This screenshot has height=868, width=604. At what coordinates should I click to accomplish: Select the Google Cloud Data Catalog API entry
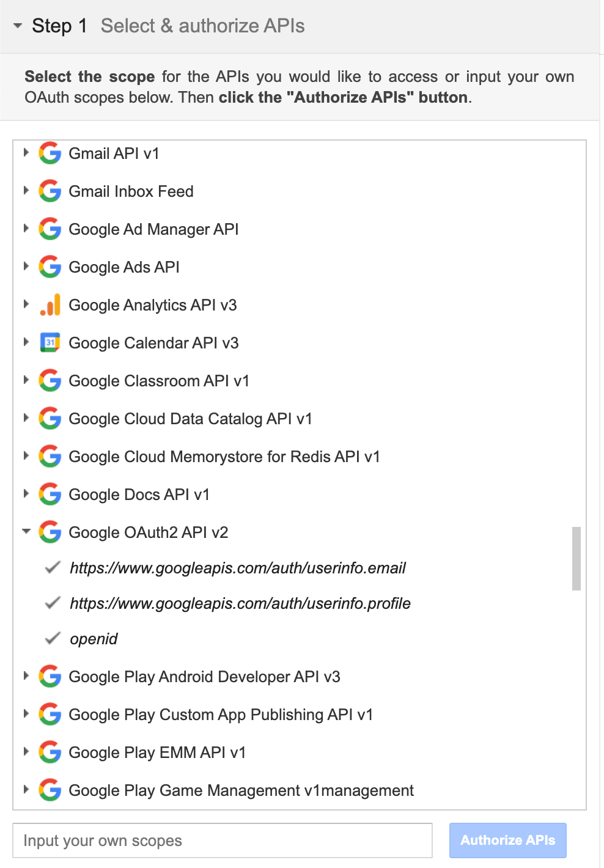click(190, 419)
